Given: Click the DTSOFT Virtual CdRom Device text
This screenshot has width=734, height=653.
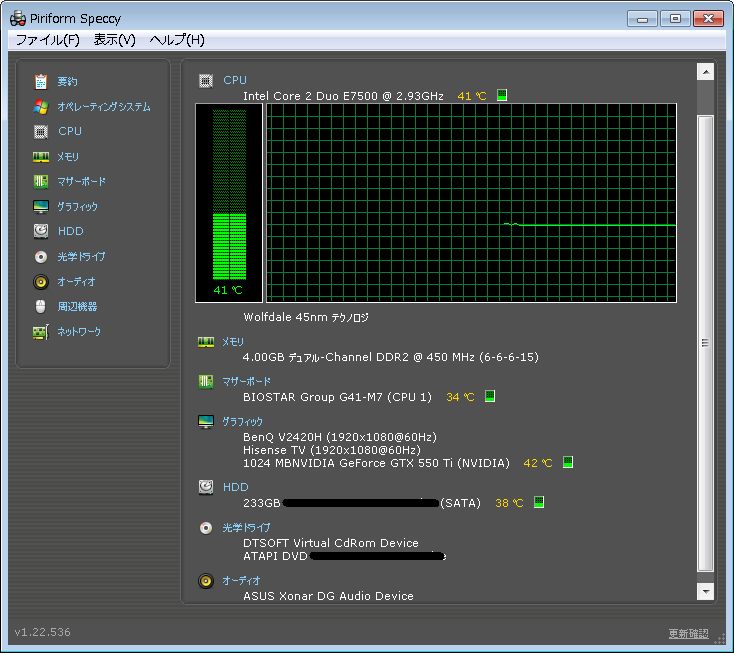Looking at the screenshot, I should [330, 543].
